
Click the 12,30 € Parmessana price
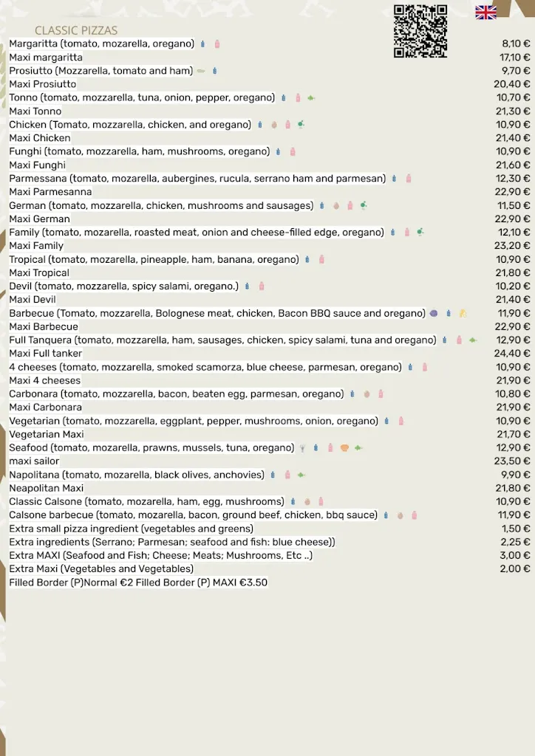[513, 179]
